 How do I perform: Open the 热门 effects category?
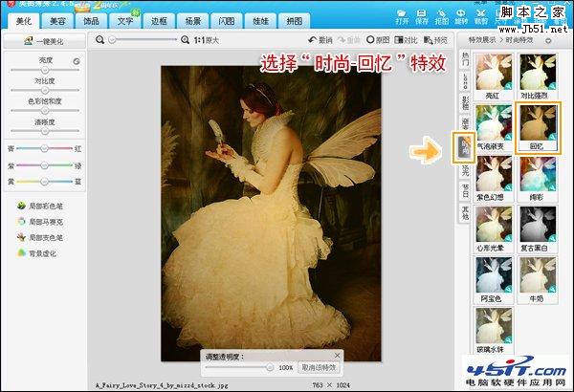(x=465, y=59)
